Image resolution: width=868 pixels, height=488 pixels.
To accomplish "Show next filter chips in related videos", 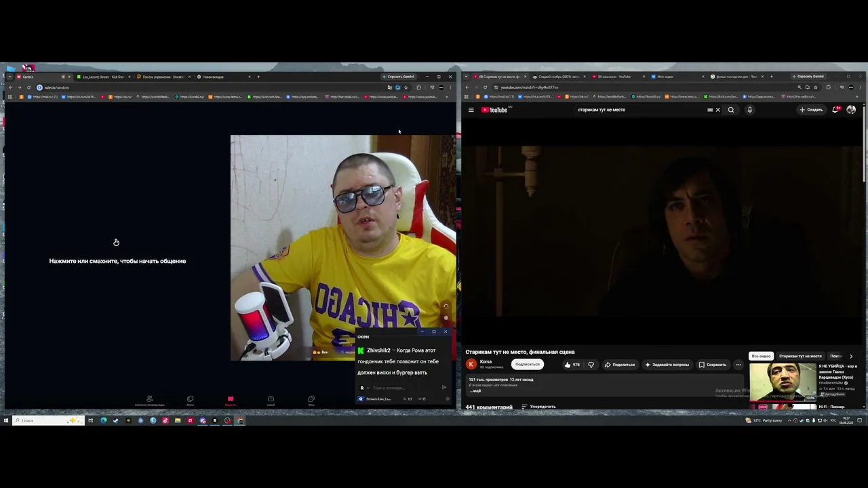I will click(x=851, y=356).
